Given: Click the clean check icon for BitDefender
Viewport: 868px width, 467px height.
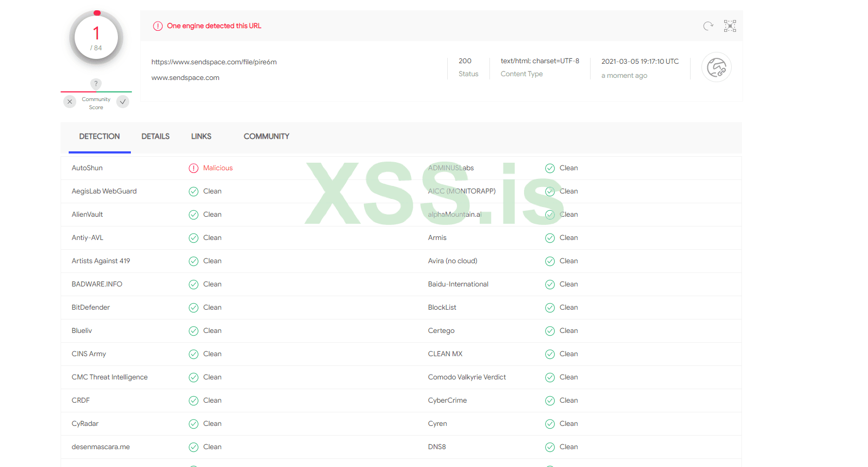Looking at the screenshot, I should tap(194, 308).
